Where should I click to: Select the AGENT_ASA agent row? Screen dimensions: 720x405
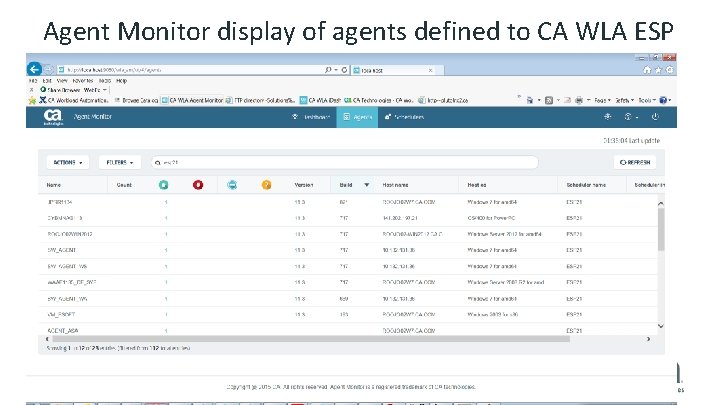[348, 331]
